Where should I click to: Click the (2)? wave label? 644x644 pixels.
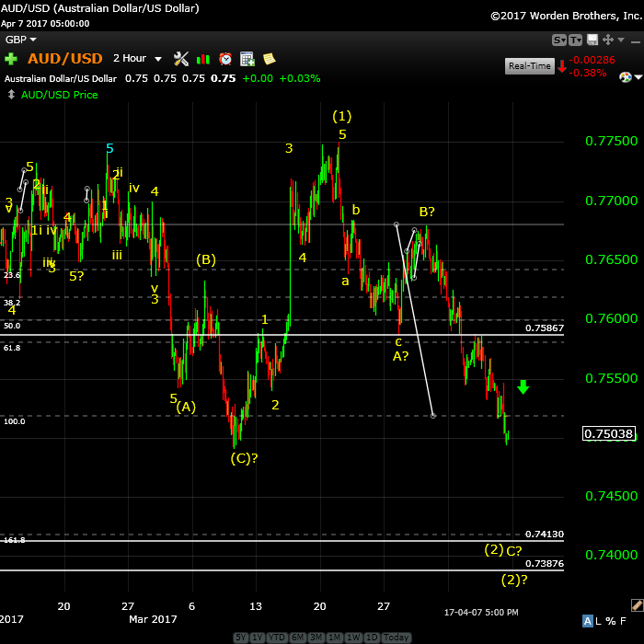coord(513,580)
